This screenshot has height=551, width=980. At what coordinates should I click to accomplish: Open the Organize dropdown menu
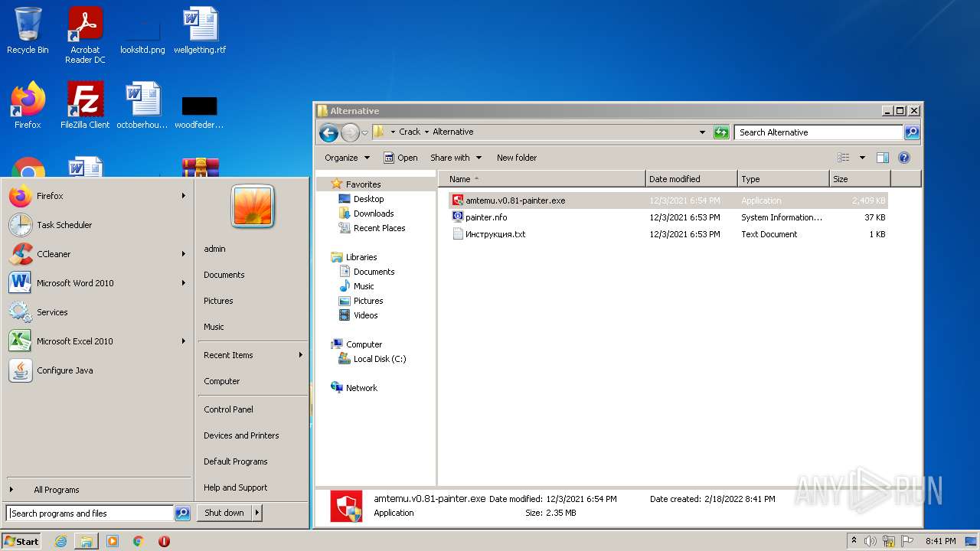[347, 158]
